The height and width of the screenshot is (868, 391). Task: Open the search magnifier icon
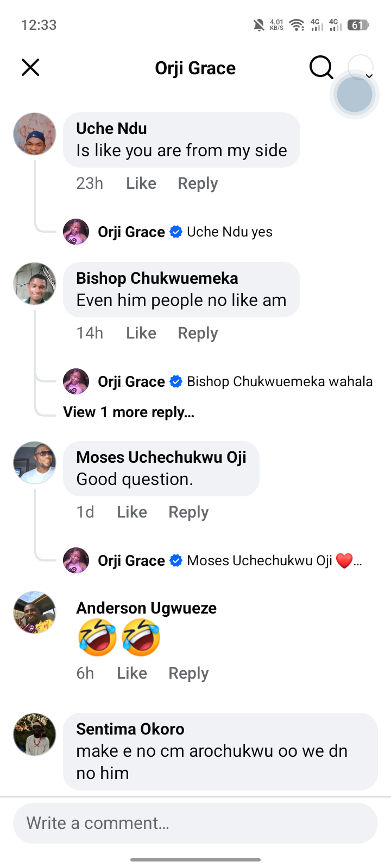coord(321,68)
